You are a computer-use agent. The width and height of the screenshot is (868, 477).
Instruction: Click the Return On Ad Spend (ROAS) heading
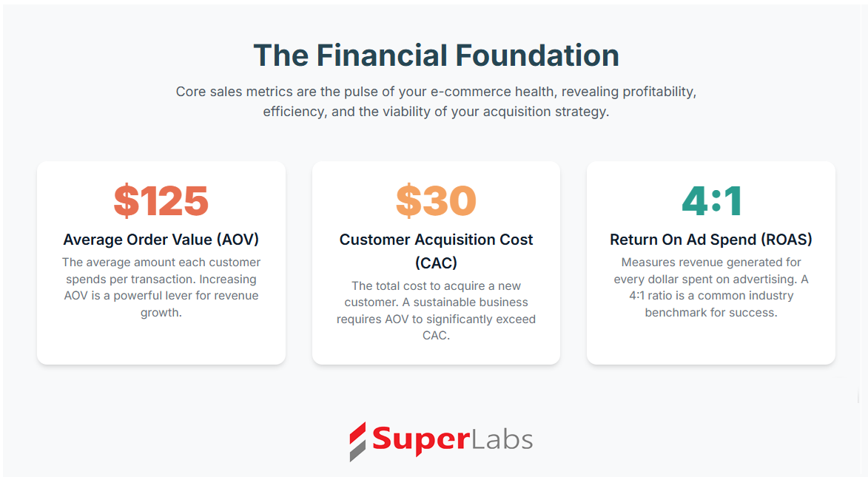click(711, 240)
